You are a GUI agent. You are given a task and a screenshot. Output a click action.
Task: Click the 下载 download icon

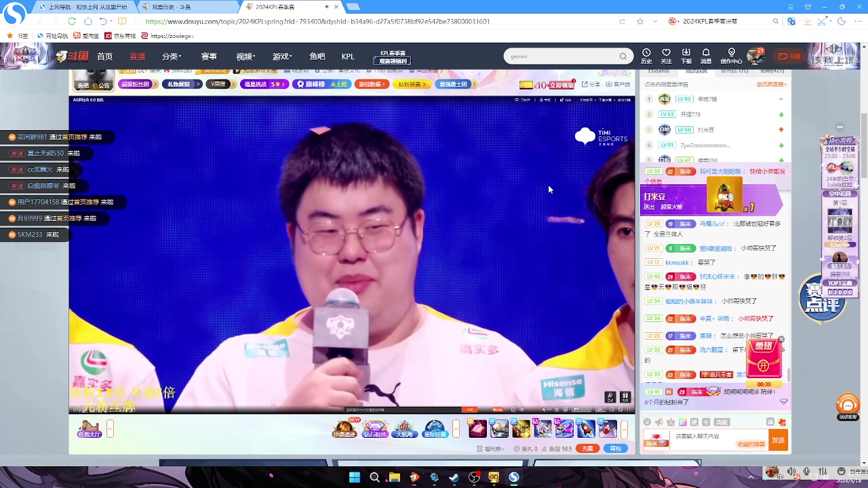[686, 56]
